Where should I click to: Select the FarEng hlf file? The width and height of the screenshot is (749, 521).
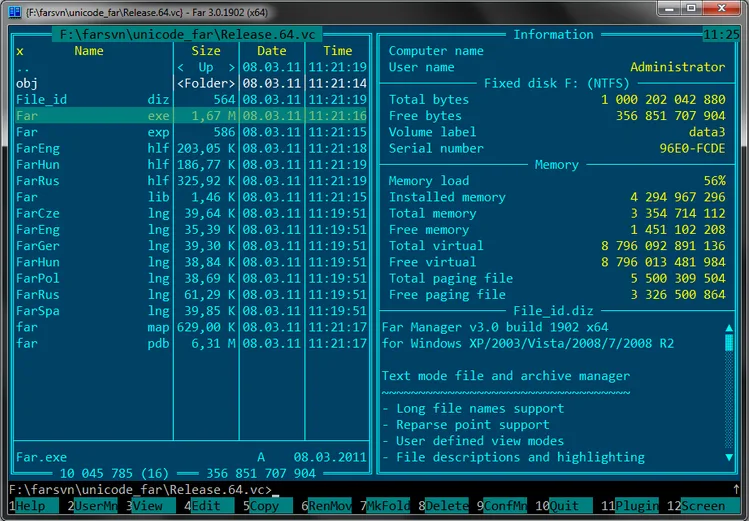[191, 148]
